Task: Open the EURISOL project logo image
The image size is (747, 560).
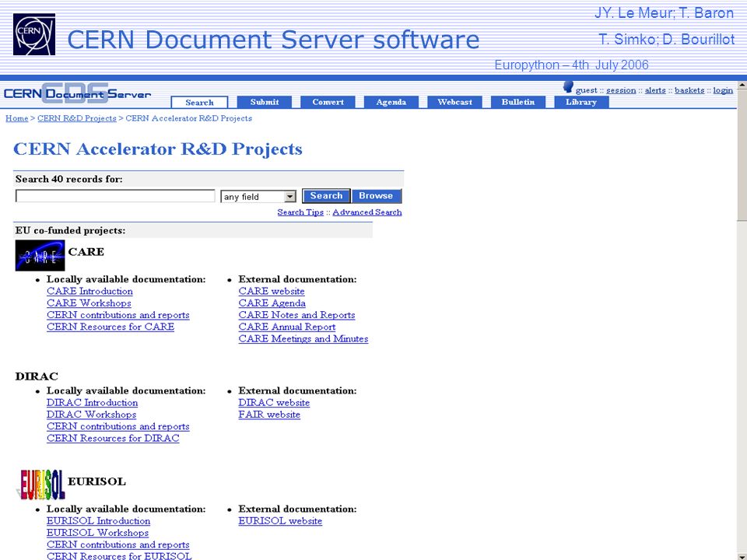Action: [x=41, y=485]
